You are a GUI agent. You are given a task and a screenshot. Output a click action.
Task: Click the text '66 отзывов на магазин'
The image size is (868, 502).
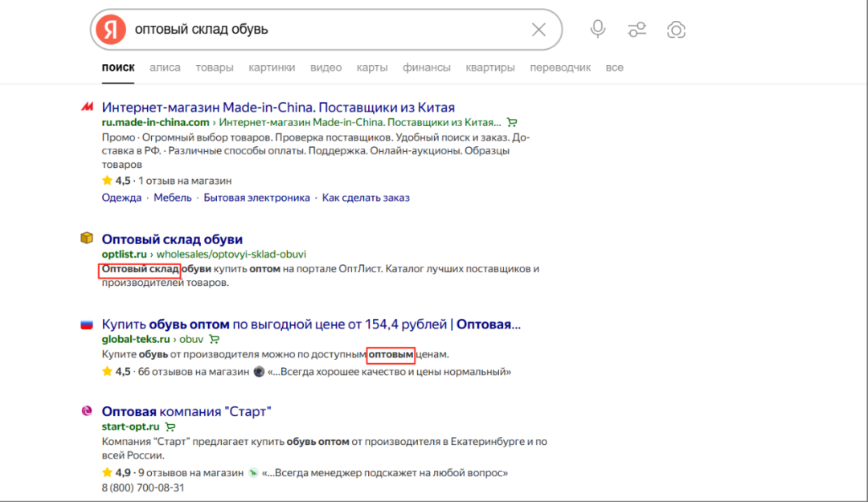[194, 372]
